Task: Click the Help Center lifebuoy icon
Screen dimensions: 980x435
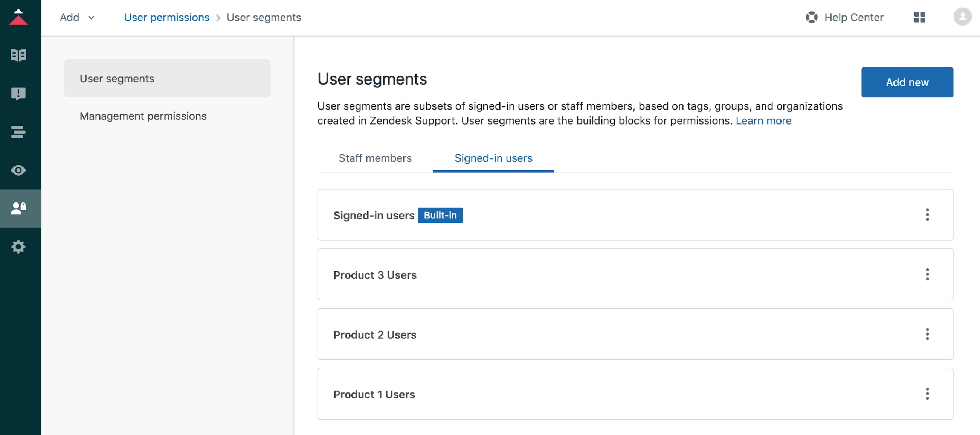Action: tap(812, 17)
